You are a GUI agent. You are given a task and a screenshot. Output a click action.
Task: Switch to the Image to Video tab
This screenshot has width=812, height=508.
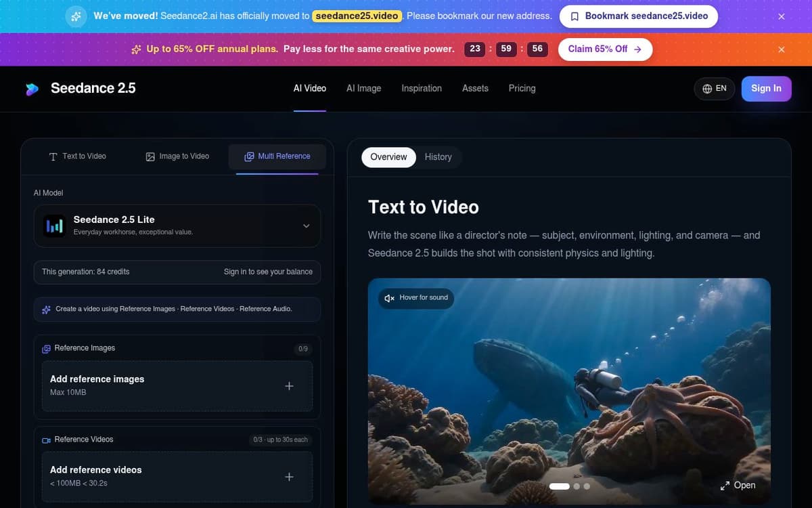click(x=177, y=156)
